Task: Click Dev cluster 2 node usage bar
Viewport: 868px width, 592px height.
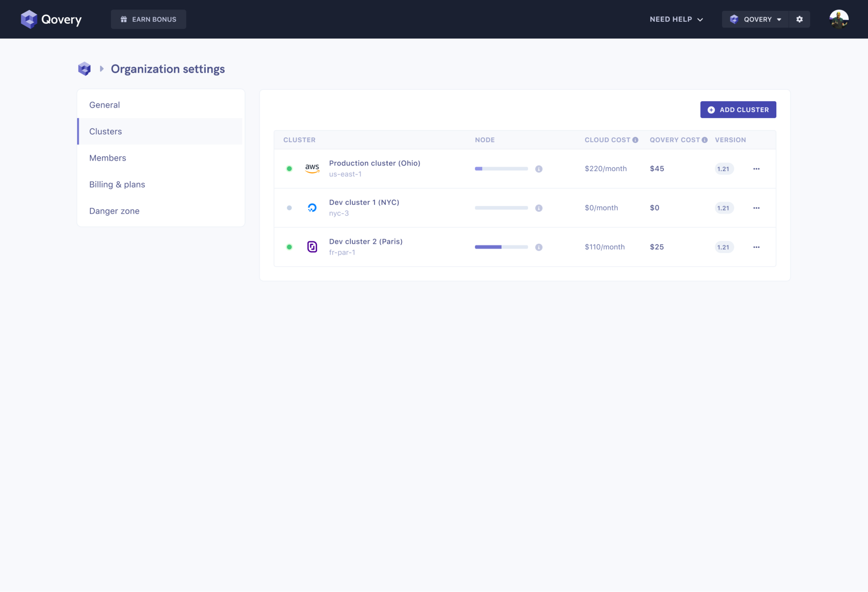Action: [x=501, y=247]
